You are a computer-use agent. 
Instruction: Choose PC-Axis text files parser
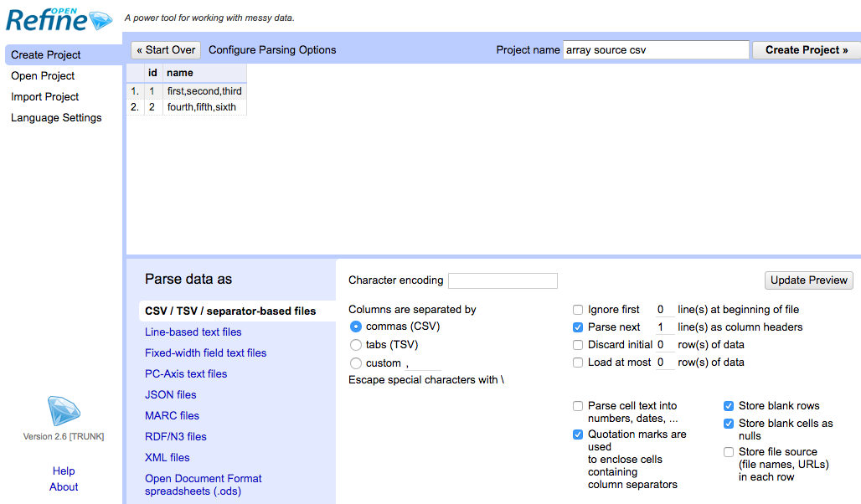186,373
